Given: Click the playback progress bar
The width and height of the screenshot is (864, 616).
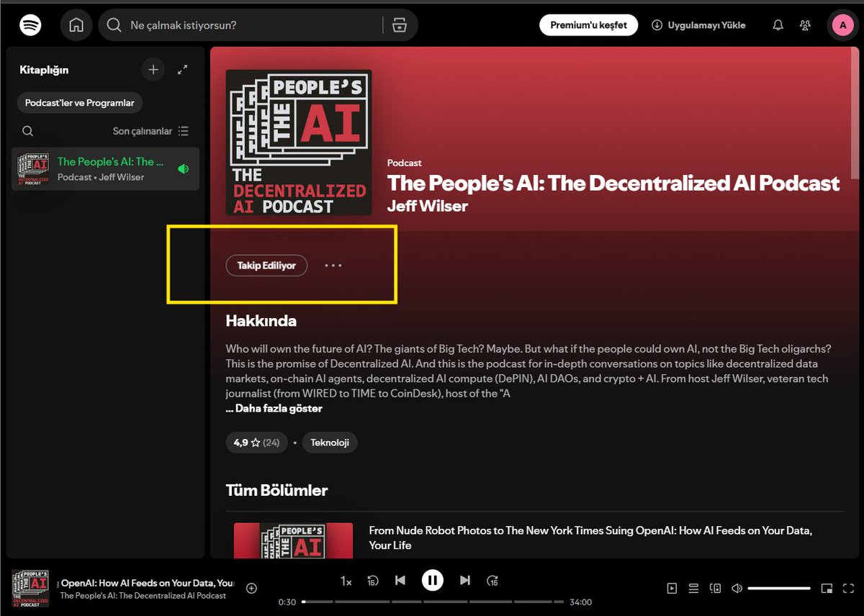Looking at the screenshot, I should tap(433, 602).
